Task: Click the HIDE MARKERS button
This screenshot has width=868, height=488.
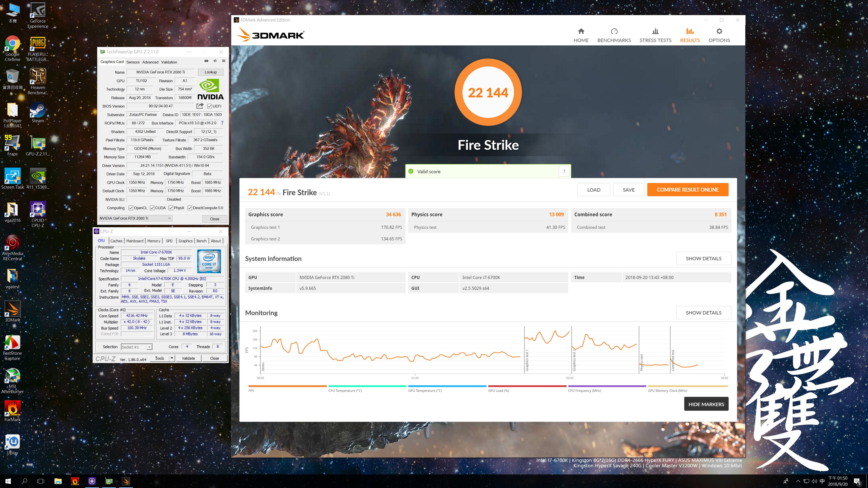Action: tap(706, 404)
